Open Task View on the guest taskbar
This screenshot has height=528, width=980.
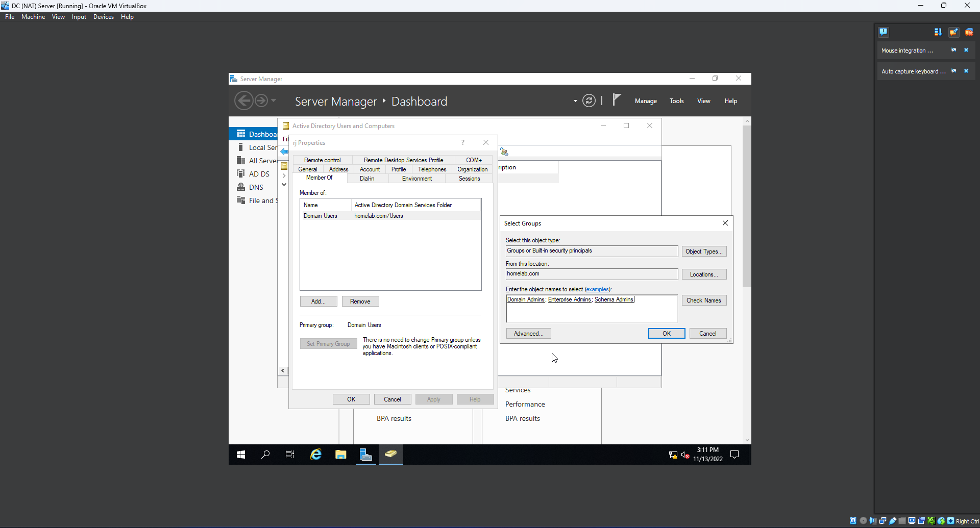pos(290,455)
